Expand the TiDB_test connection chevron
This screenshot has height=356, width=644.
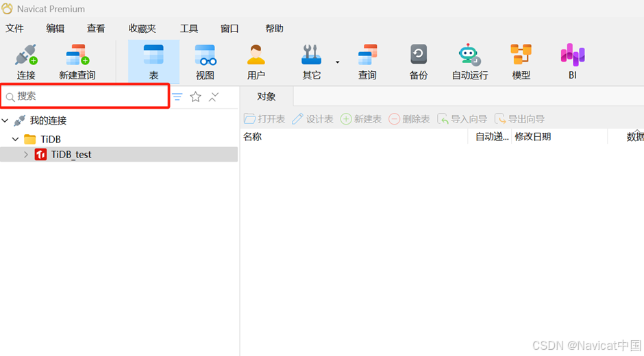26,155
